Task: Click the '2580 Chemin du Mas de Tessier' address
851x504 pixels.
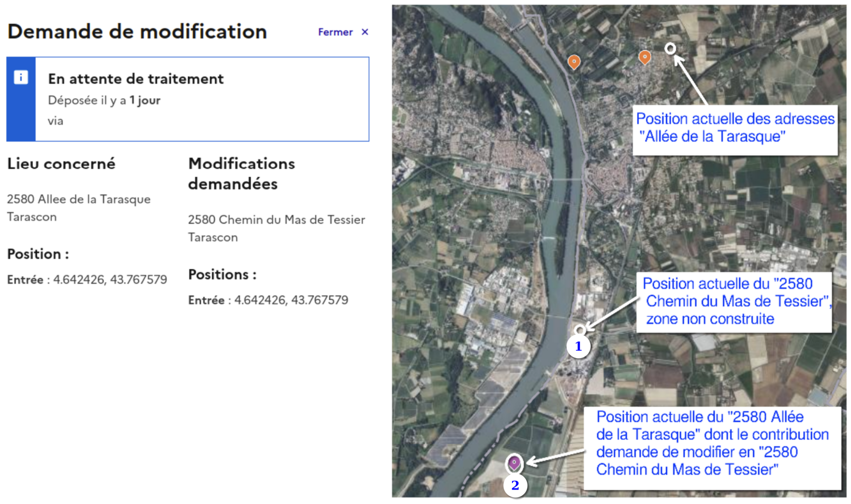Action: pyautogui.click(x=276, y=219)
